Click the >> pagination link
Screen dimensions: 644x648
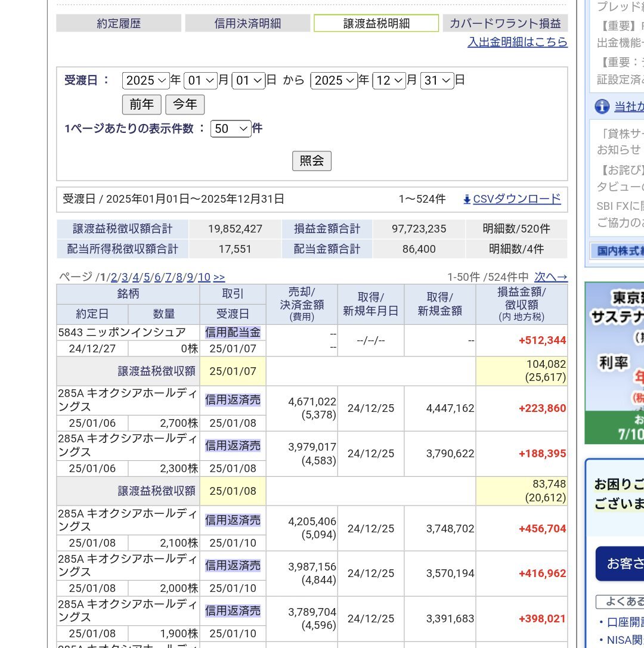point(219,277)
